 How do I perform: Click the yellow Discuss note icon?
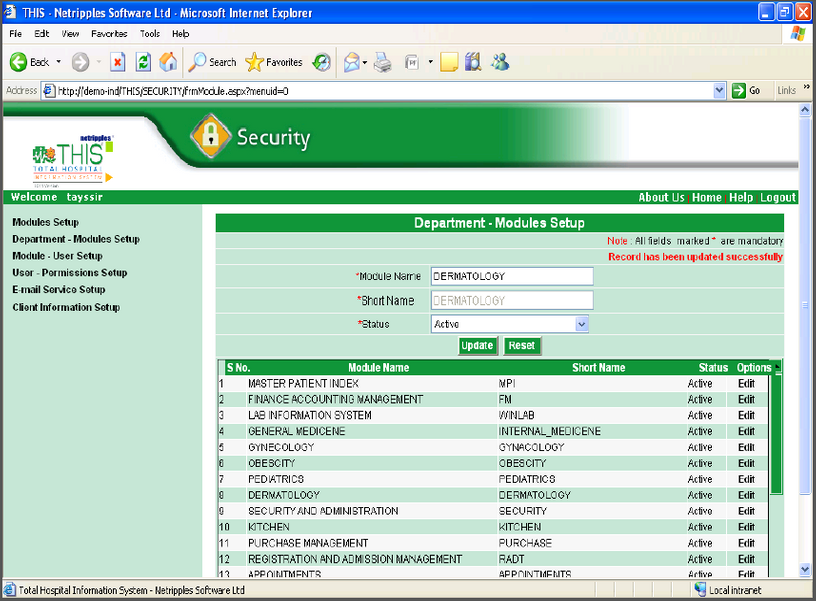449,62
